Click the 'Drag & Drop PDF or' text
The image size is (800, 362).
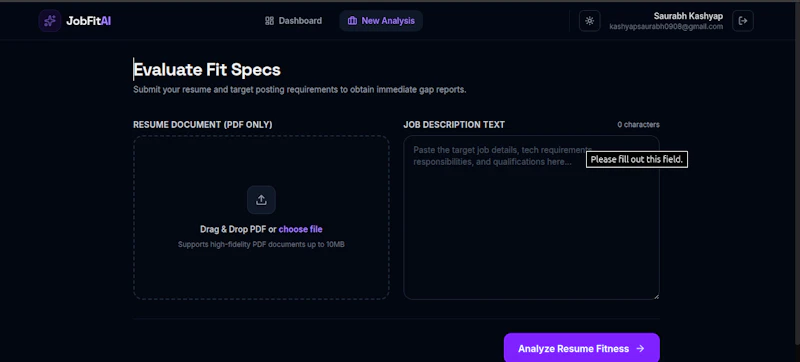coord(238,229)
